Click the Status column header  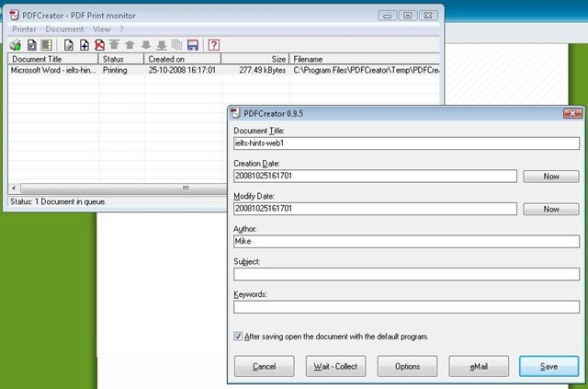(121, 59)
